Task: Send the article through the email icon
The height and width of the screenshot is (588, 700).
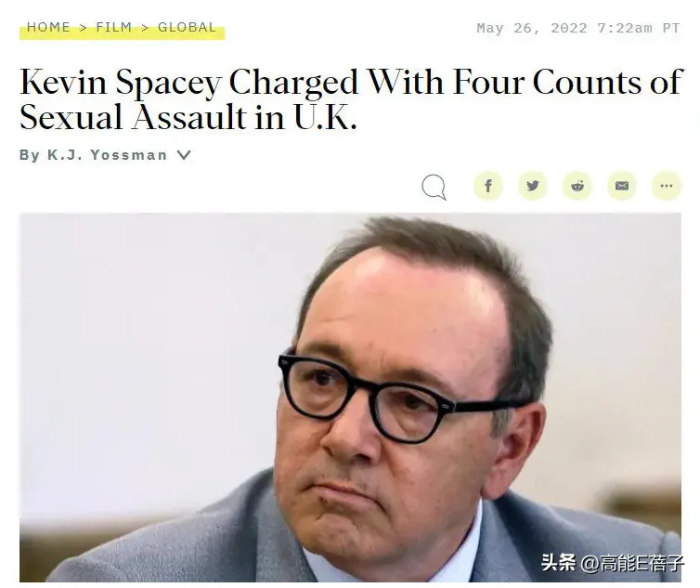Action: click(622, 186)
